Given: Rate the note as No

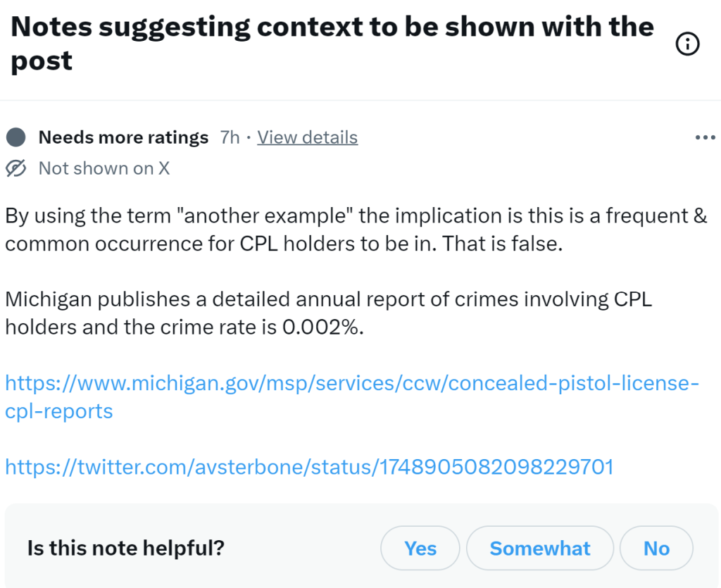Looking at the screenshot, I should 656,548.
